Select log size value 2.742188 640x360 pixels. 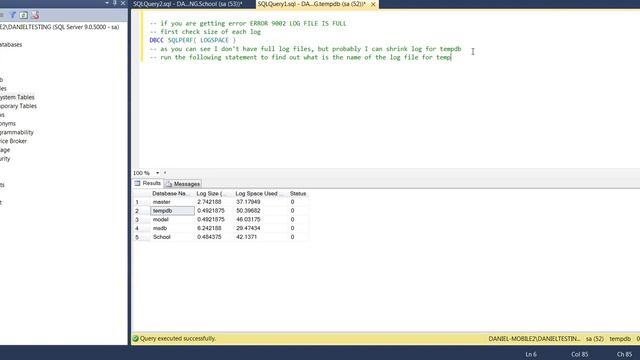213,202
